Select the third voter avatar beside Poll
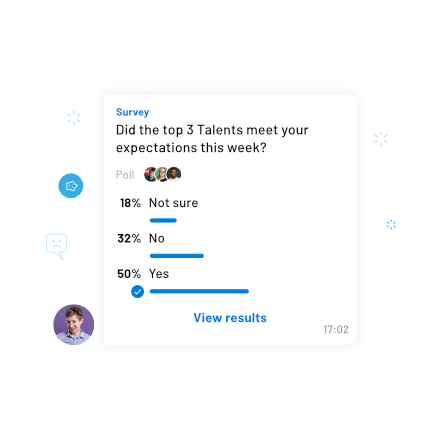Image resolution: width=445 pixels, height=437 pixels. [174, 174]
